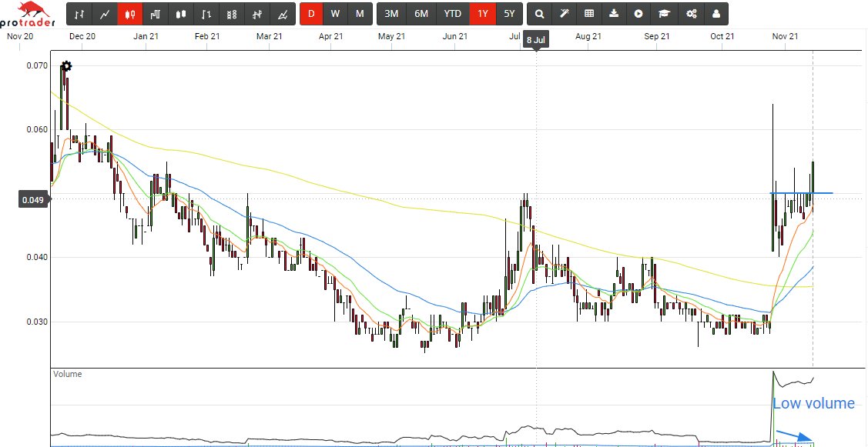Select the 1Y time range
The image size is (868, 447).
pyautogui.click(x=483, y=14)
